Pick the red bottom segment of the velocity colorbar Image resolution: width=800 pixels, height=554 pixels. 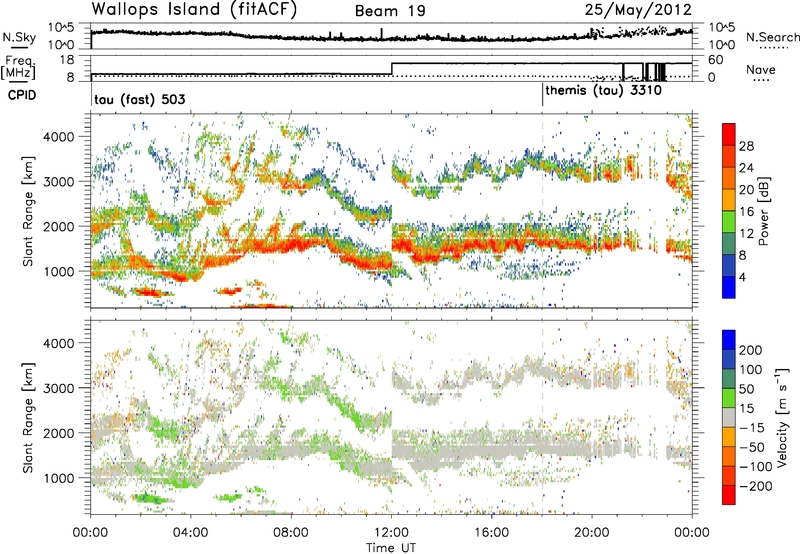pos(729,495)
